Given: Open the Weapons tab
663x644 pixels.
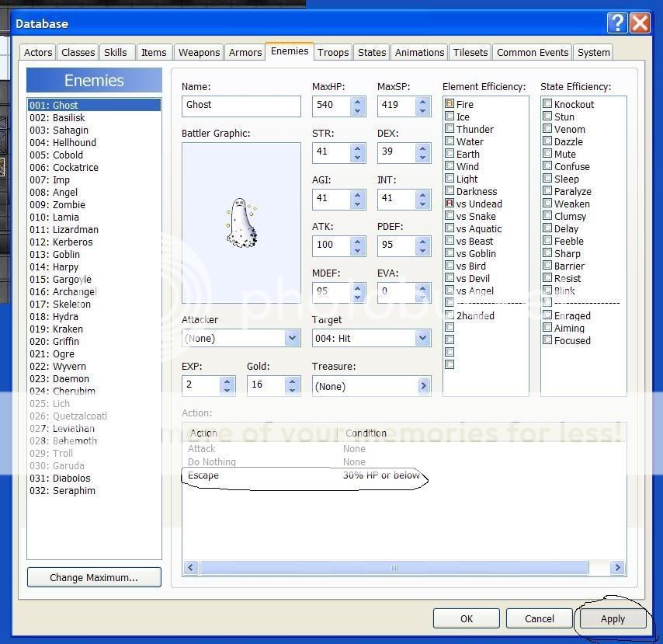Looking at the screenshot, I should pyautogui.click(x=199, y=52).
